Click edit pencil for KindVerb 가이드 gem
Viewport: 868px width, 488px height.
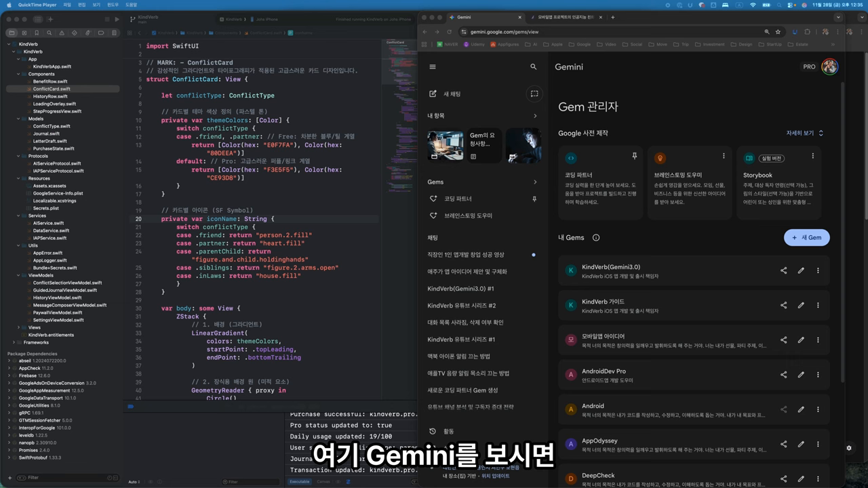(x=801, y=305)
